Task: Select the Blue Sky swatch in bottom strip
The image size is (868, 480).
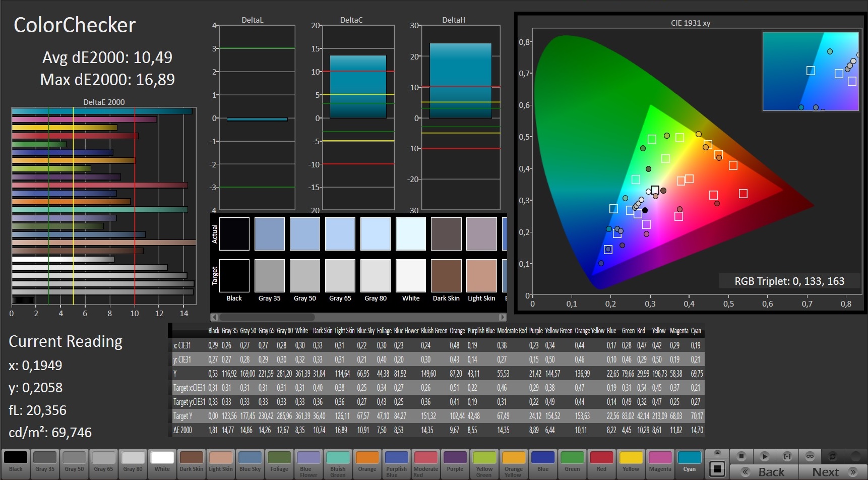Action: point(250,463)
